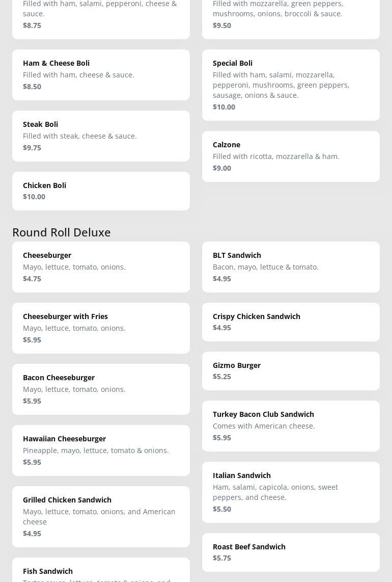Select Chicken Boli for $10.00
Image resolution: width=392 pixels, height=582 pixels.
pos(101,191)
